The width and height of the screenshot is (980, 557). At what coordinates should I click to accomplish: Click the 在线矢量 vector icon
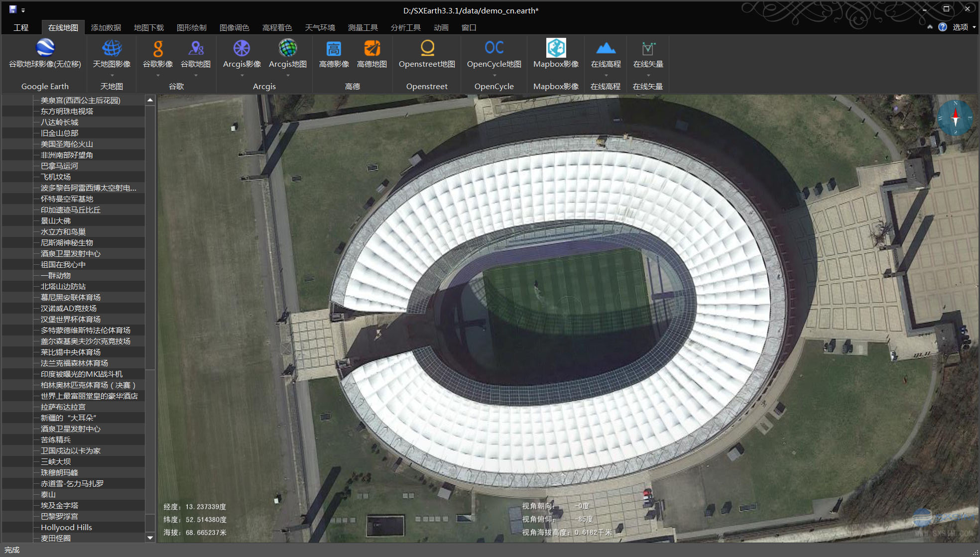pos(648,48)
